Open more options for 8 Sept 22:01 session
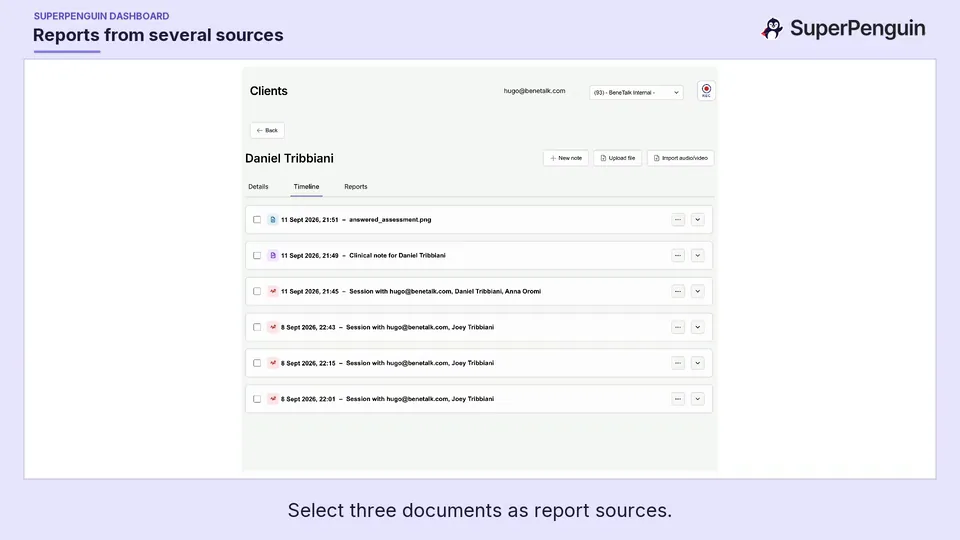The width and height of the screenshot is (960, 540). click(x=678, y=399)
